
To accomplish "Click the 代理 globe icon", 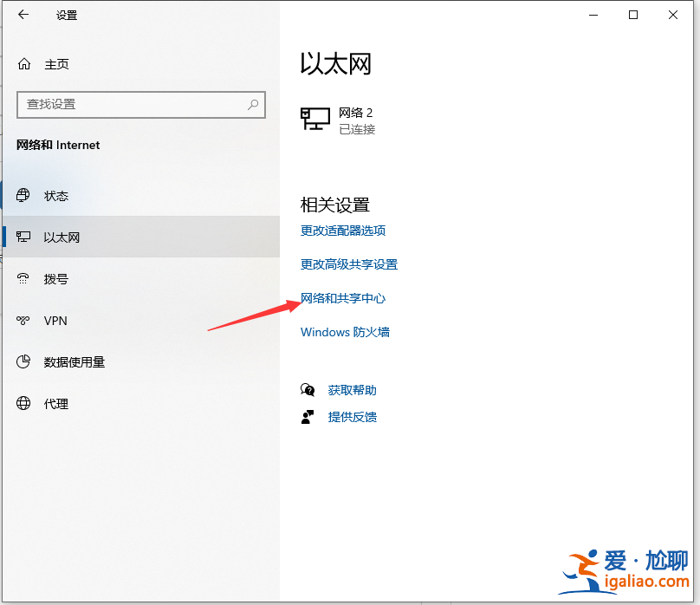I will [25, 403].
